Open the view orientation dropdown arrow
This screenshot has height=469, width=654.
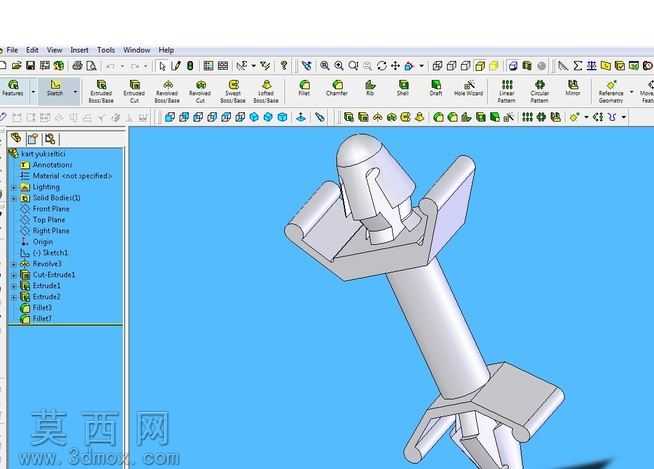click(x=422, y=66)
